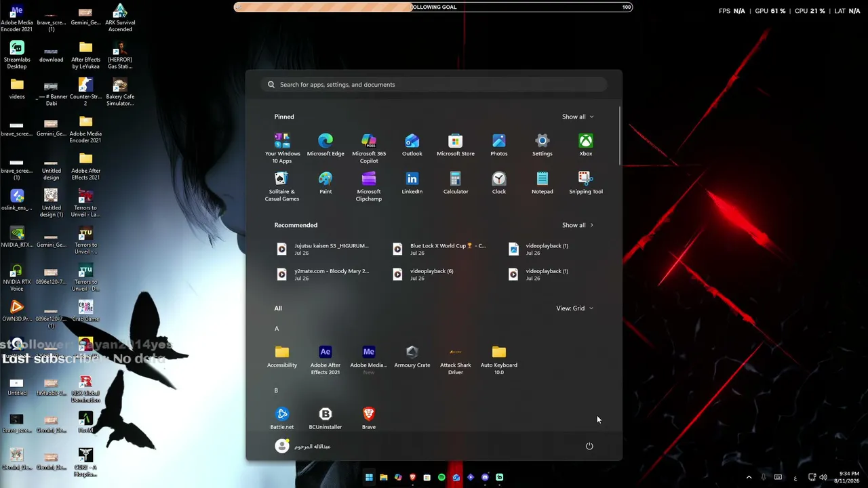The image size is (868, 488).
Task: Expand the Accessibility folder
Action: click(x=282, y=357)
